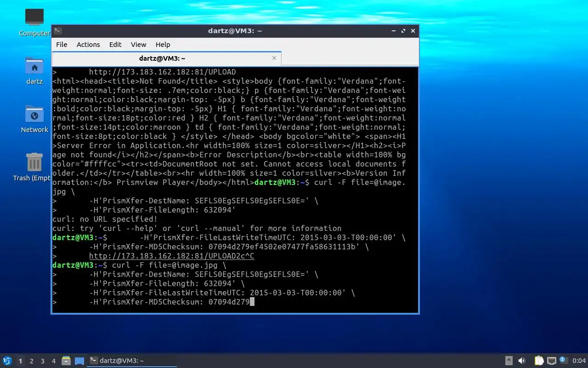
Task: Click the wired network tray icon
Action: [x=551, y=361]
